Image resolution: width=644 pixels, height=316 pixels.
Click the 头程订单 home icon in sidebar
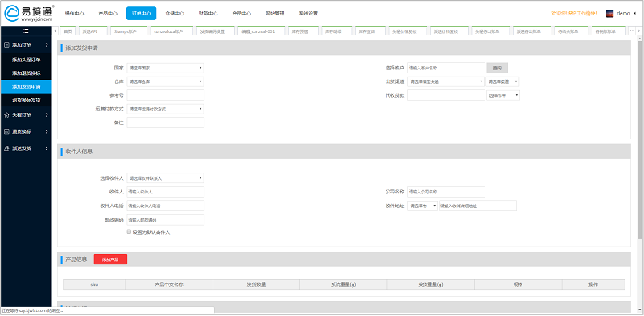pos(6,114)
